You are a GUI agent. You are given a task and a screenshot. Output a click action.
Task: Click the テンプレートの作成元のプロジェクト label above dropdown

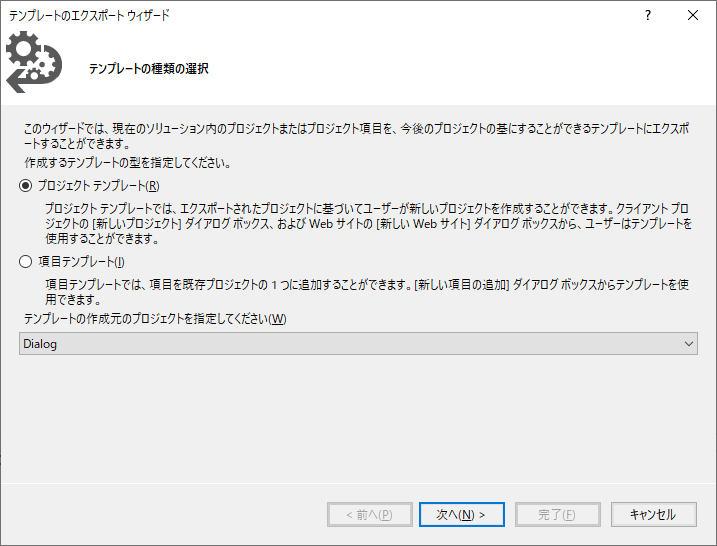[x=154, y=319]
